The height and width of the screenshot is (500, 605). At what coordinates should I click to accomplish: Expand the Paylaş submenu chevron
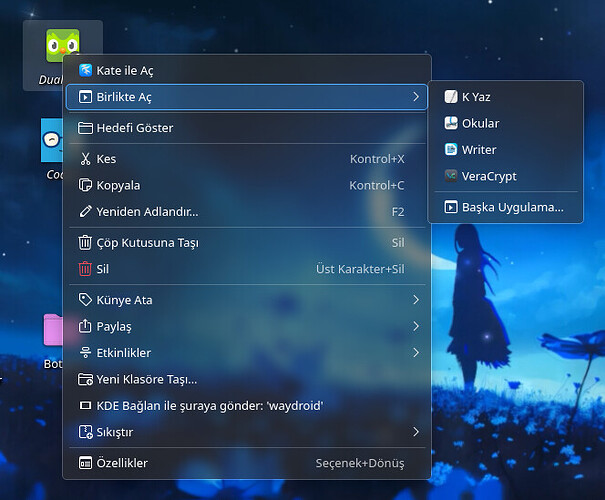pos(415,326)
